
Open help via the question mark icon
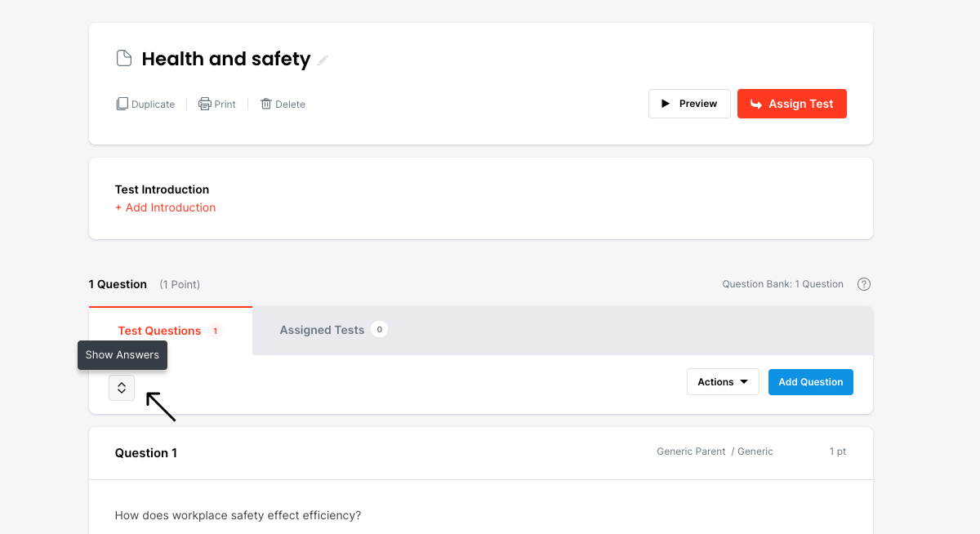pos(864,284)
